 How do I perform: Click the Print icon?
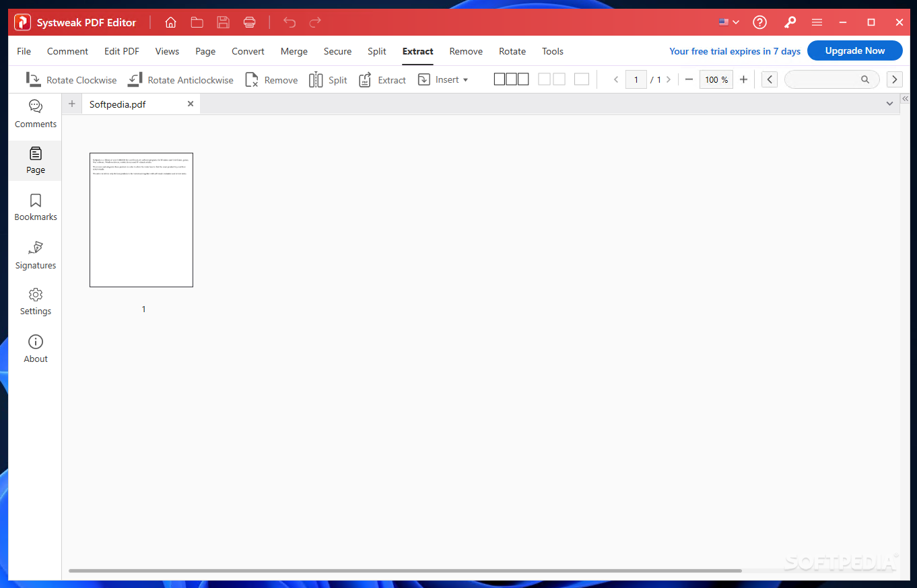249,22
